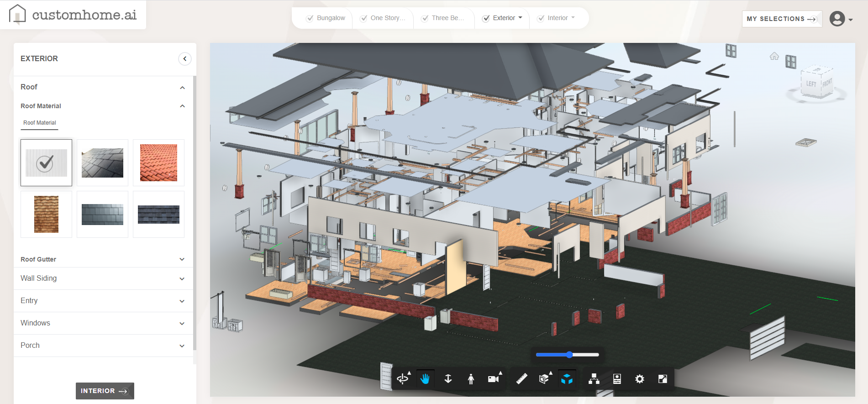Collapse the Exterior side panel arrow
Screen dimensions: 868x404
pos(184,58)
